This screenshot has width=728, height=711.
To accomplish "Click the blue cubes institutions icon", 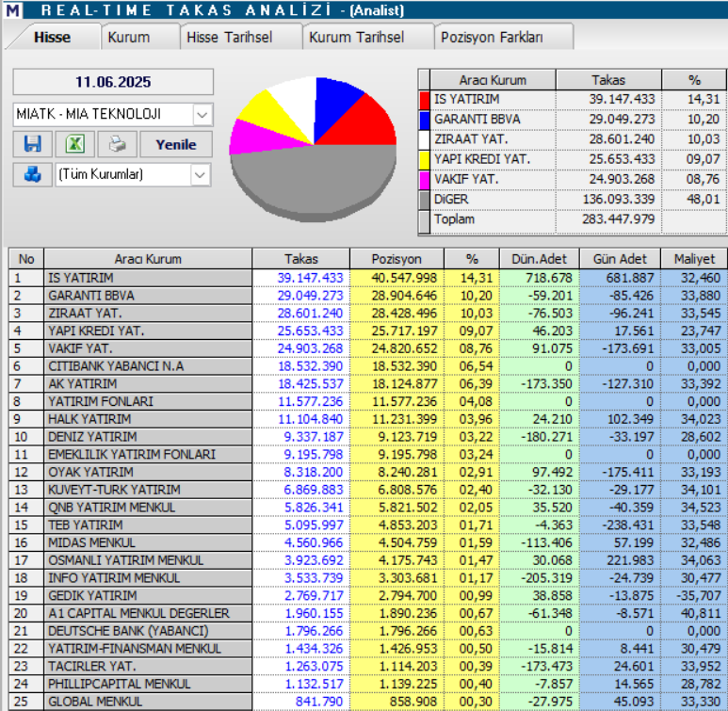I will pos(33,174).
